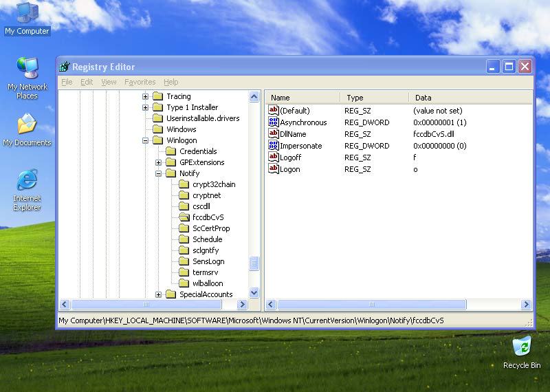Expand the Type 1 Installer key

click(x=145, y=107)
